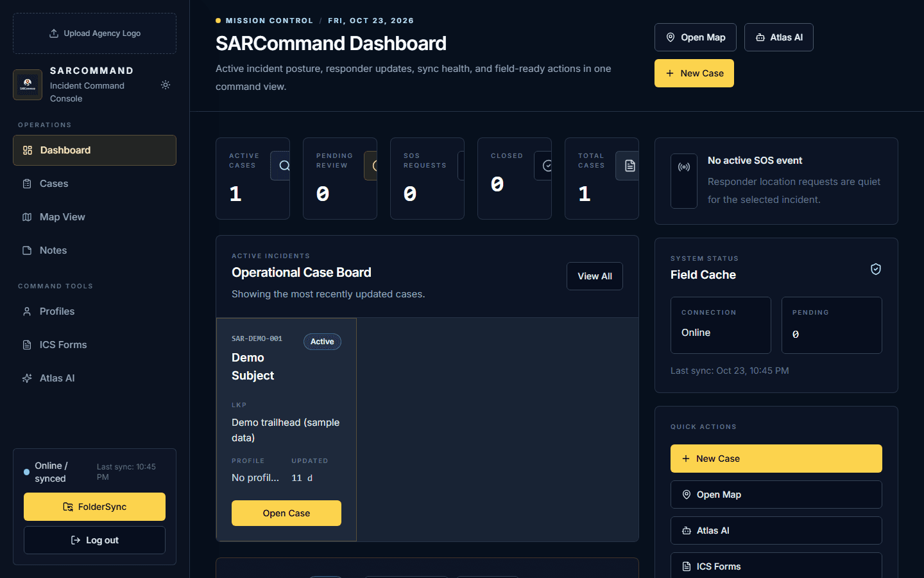The image size is (924, 578).
Task: Click the Connection Online status card
Action: tap(721, 325)
